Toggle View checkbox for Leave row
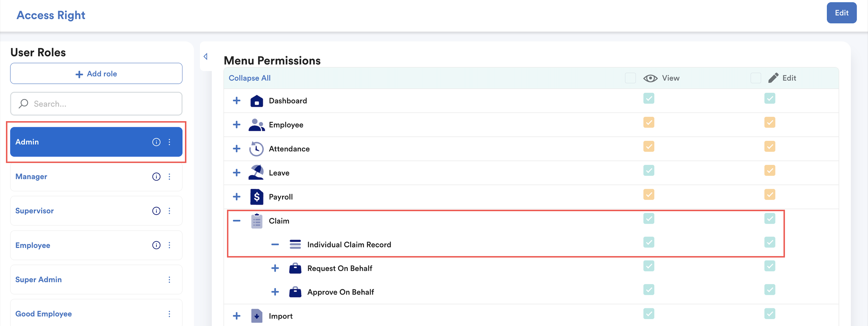Screen dimensions: 868x326 648,171
